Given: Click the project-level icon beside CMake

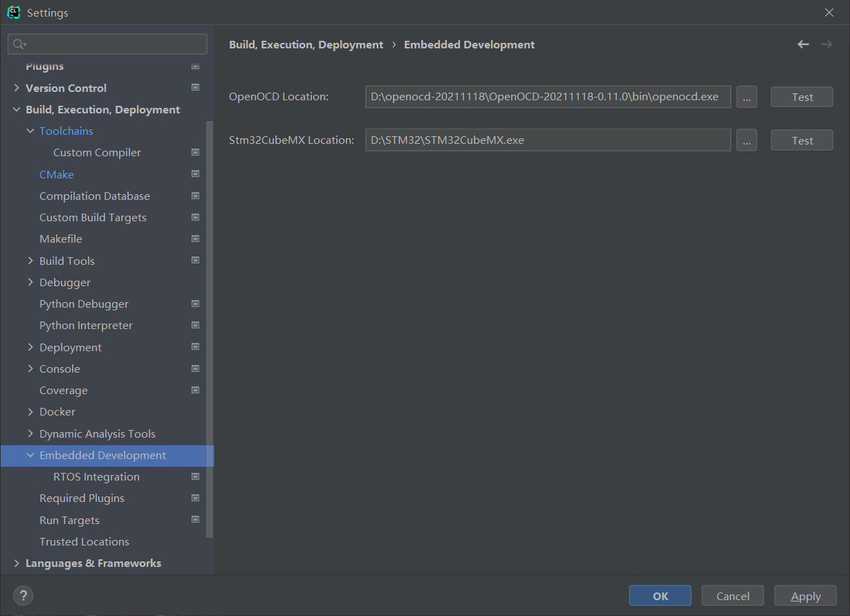Looking at the screenshot, I should (195, 174).
